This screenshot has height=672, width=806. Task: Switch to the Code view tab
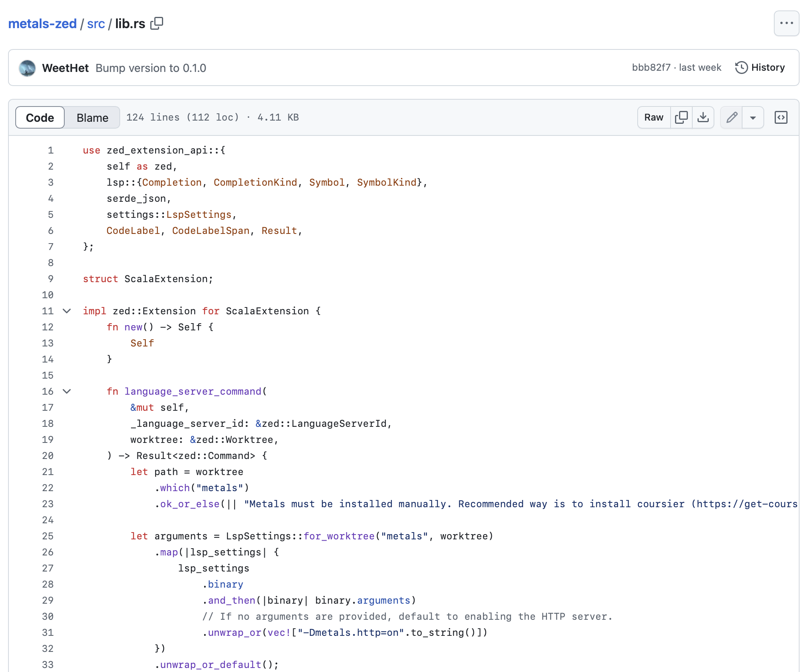[40, 118]
